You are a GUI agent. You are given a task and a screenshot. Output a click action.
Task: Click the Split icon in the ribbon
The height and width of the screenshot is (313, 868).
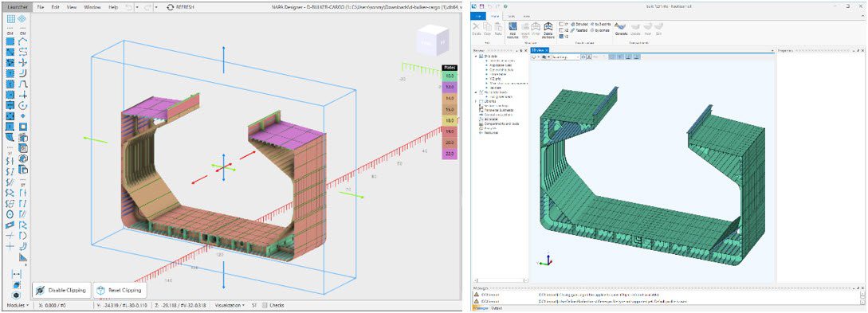tap(658, 29)
